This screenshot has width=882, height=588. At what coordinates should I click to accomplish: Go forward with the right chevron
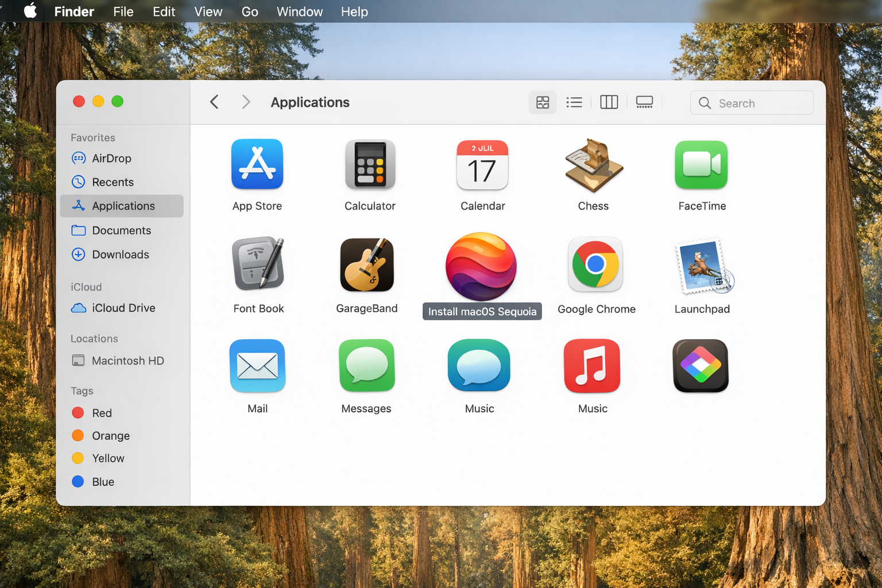coord(246,102)
